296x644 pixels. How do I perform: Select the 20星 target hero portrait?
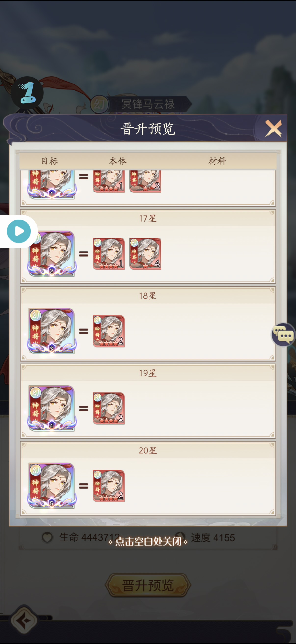[x=52, y=485]
